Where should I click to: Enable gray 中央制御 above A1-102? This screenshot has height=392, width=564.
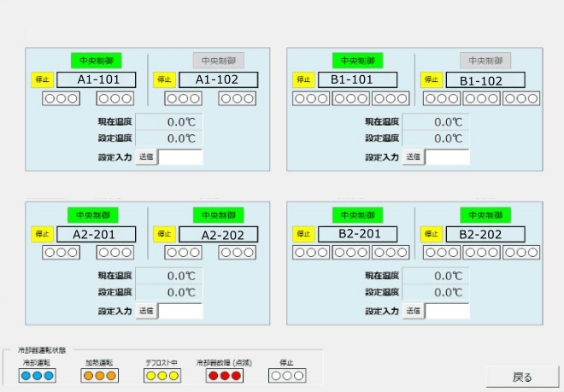(x=217, y=61)
